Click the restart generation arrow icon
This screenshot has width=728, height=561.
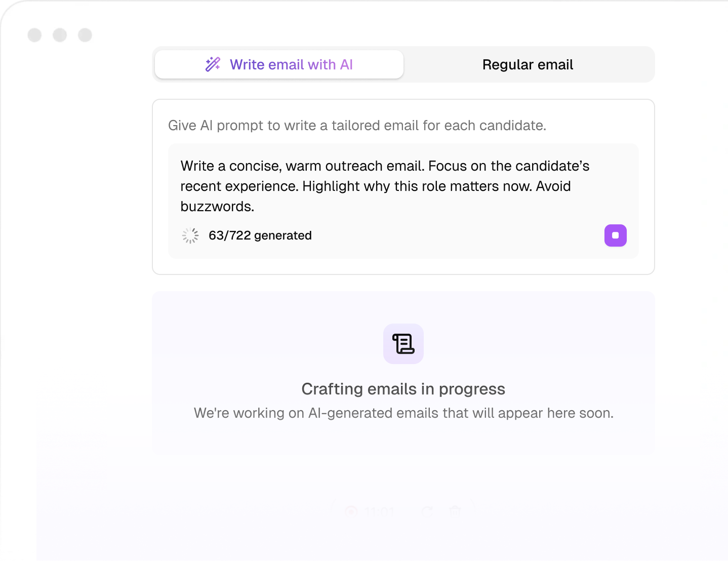428,511
